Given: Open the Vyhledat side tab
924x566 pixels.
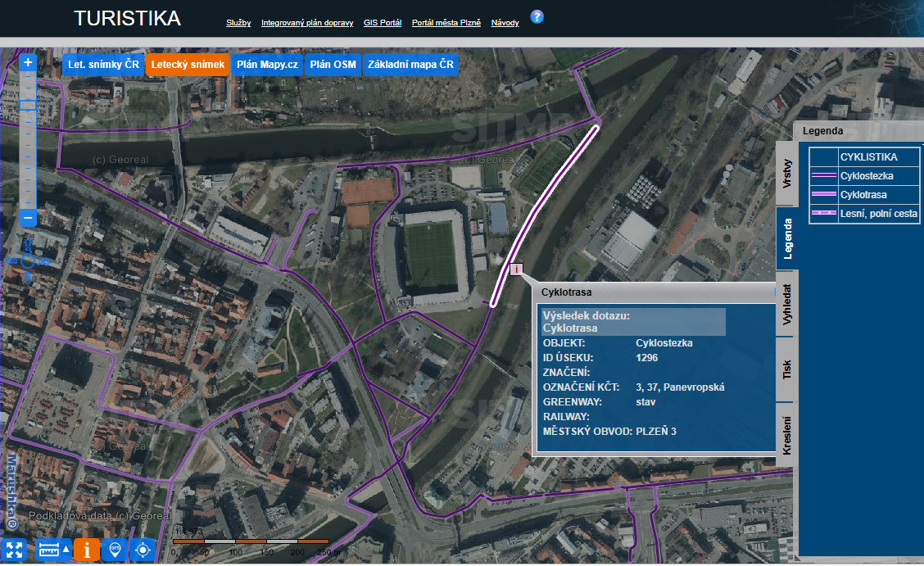Looking at the screenshot, I should click(x=787, y=305).
